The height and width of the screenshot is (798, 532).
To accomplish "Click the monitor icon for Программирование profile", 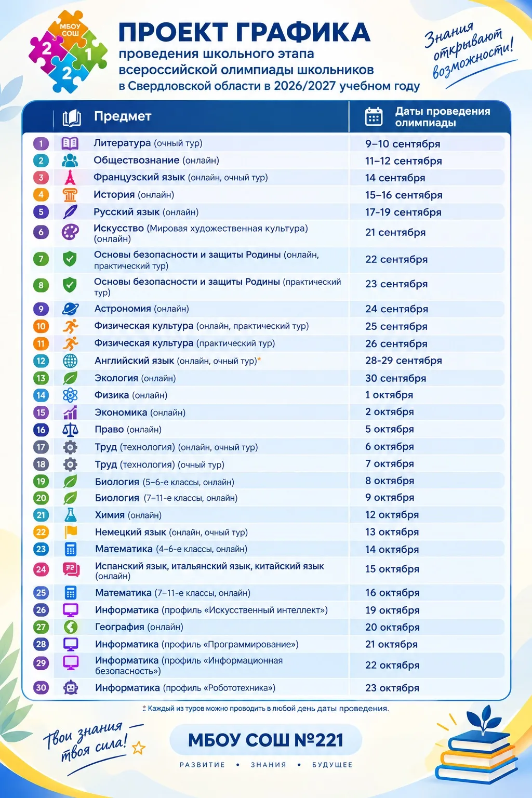I will [x=70, y=644].
